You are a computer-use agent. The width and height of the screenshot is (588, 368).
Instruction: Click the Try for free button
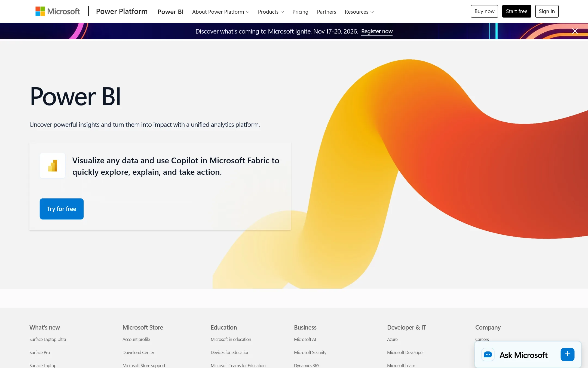tap(62, 209)
